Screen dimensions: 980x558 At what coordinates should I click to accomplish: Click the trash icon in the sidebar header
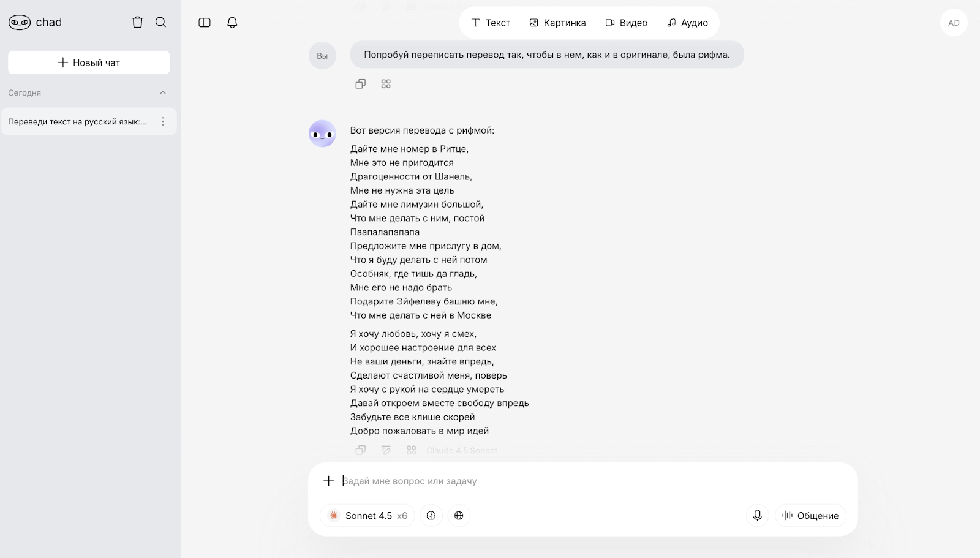pyautogui.click(x=137, y=23)
